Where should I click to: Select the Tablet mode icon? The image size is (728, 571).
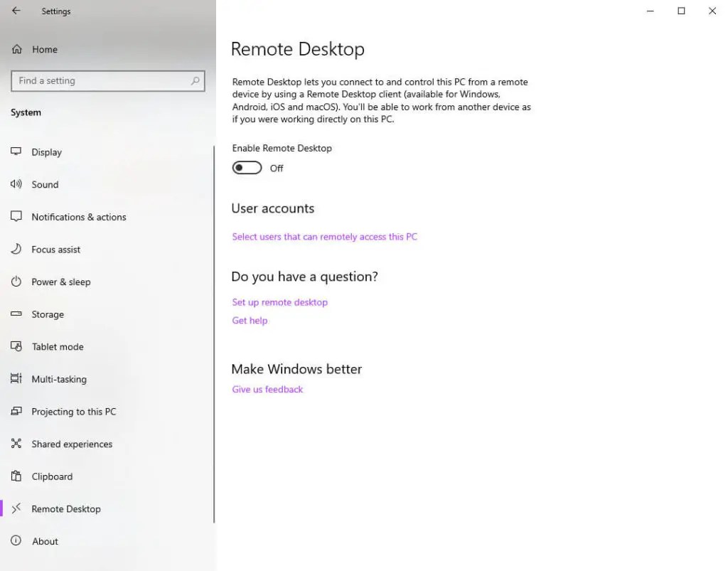16,346
